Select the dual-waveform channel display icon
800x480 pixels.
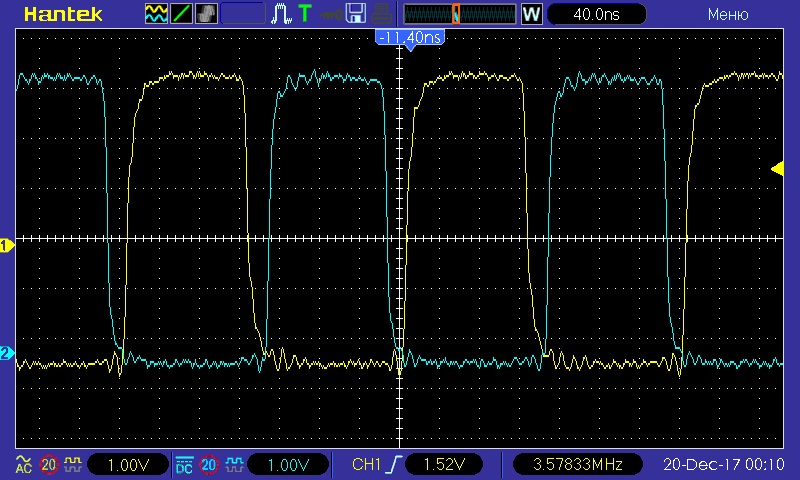click(x=156, y=14)
